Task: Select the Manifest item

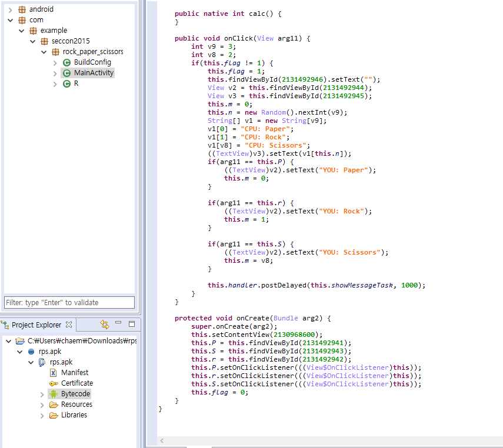Action: tap(75, 373)
